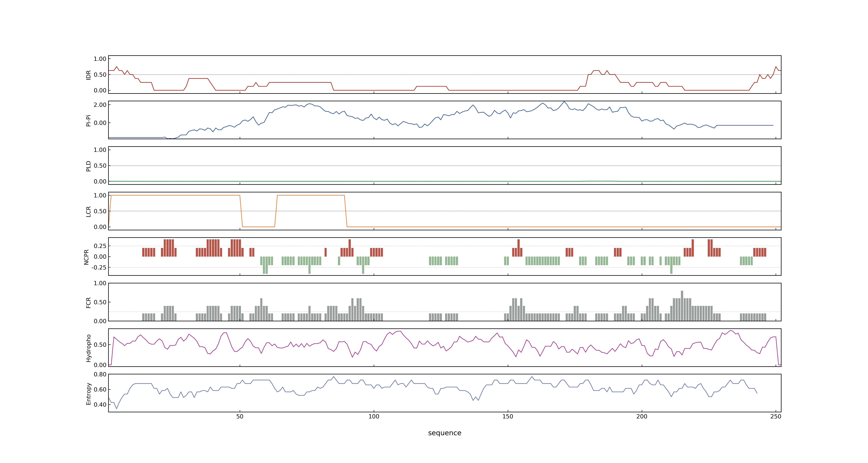Click the Pi-Pi y-axis label
868x463 pixels.
click(88, 120)
